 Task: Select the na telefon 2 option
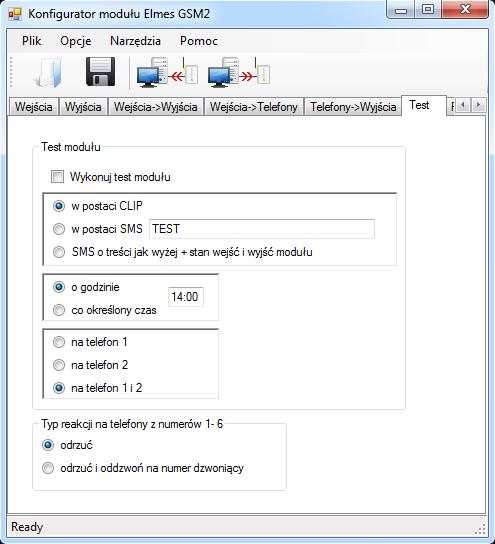(59, 365)
